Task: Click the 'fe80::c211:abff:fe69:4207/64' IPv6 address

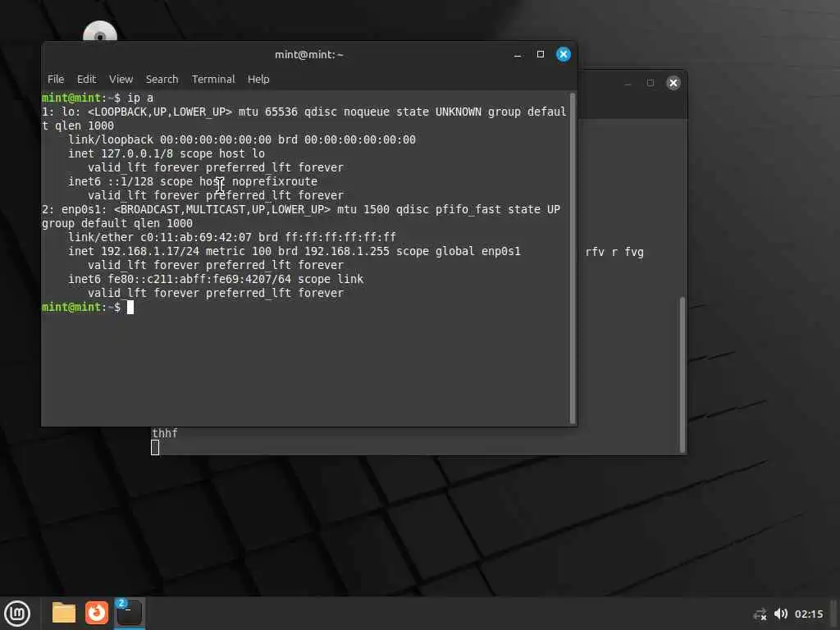Action: [x=200, y=279]
